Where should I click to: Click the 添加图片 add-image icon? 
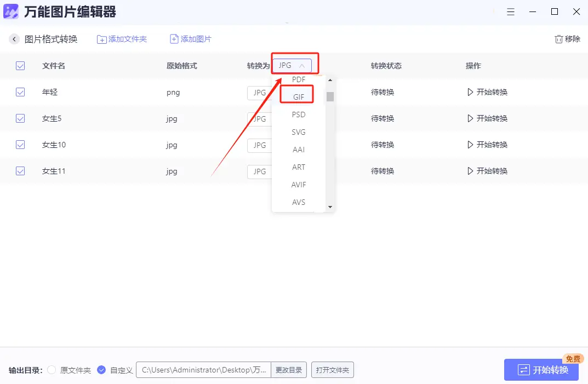pyautogui.click(x=173, y=39)
